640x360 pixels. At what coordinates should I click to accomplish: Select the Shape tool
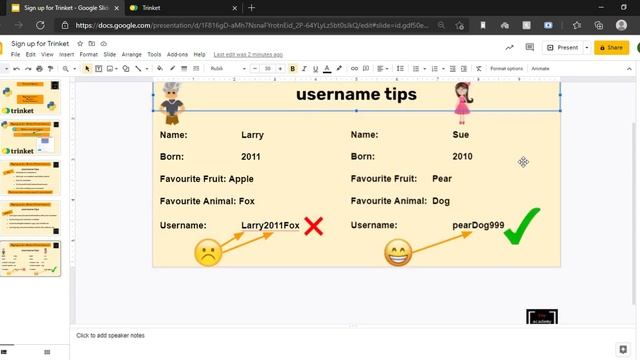pyautogui.click(x=126, y=69)
